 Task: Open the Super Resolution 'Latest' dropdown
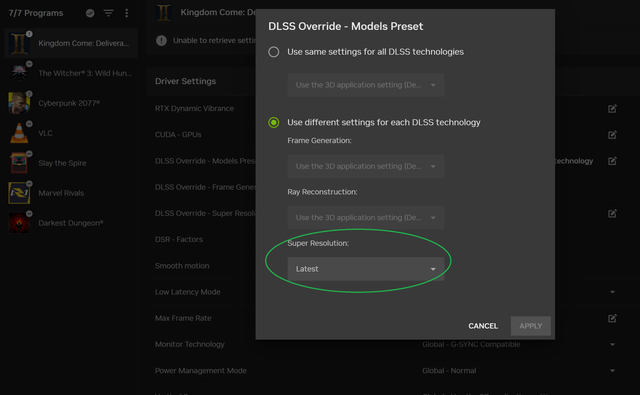pyautogui.click(x=365, y=269)
